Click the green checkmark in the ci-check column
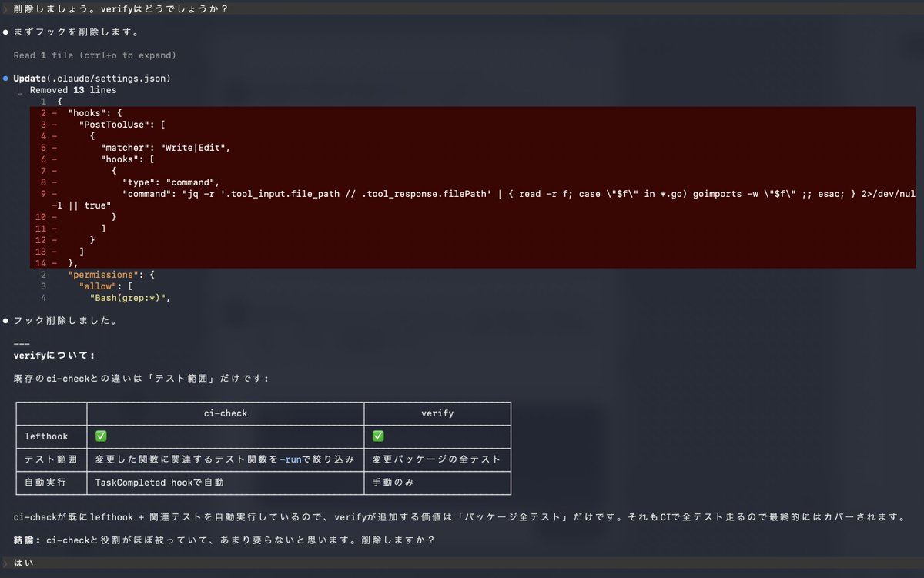This screenshot has width=924, height=578. 101,436
